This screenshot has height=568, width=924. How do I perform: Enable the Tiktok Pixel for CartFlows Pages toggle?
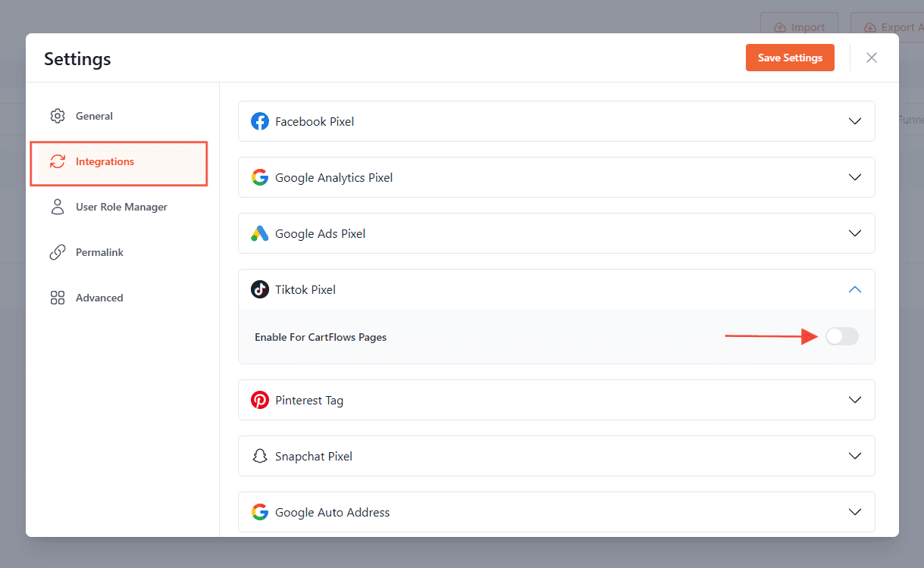point(841,337)
